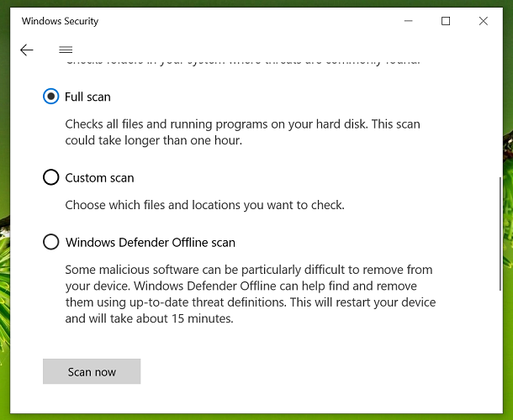Close the Windows Security window
The height and width of the screenshot is (420, 513).
(x=484, y=21)
